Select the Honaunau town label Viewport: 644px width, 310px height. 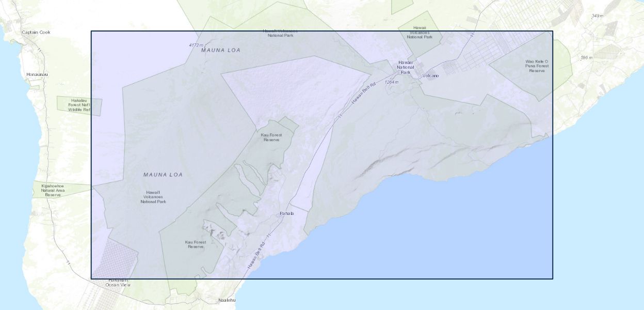coord(37,74)
